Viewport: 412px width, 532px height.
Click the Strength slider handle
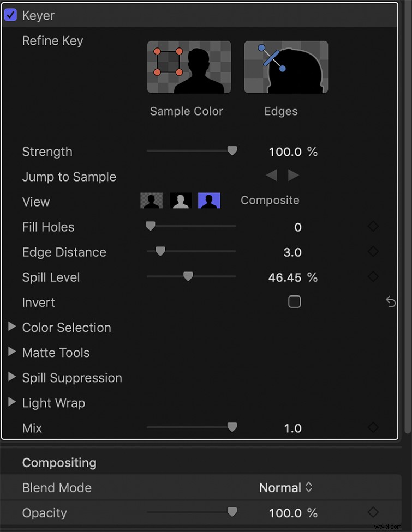(232, 151)
